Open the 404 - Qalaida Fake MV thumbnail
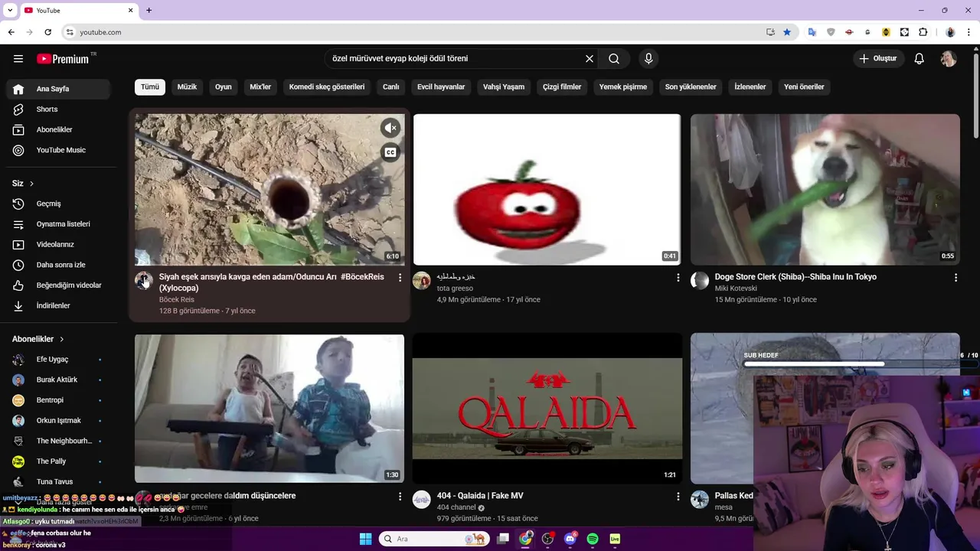Screen dimensions: 980x551 click(547, 408)
